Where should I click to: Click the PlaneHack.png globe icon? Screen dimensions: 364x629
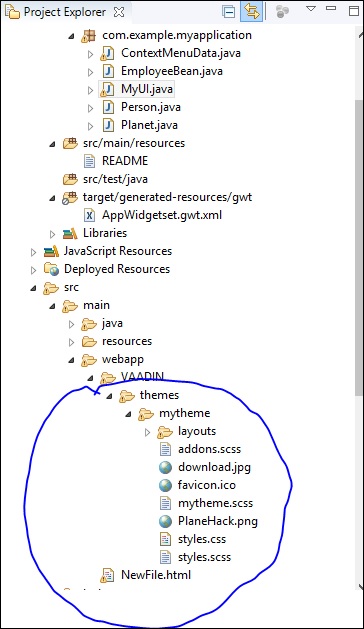tap(165, 521)
